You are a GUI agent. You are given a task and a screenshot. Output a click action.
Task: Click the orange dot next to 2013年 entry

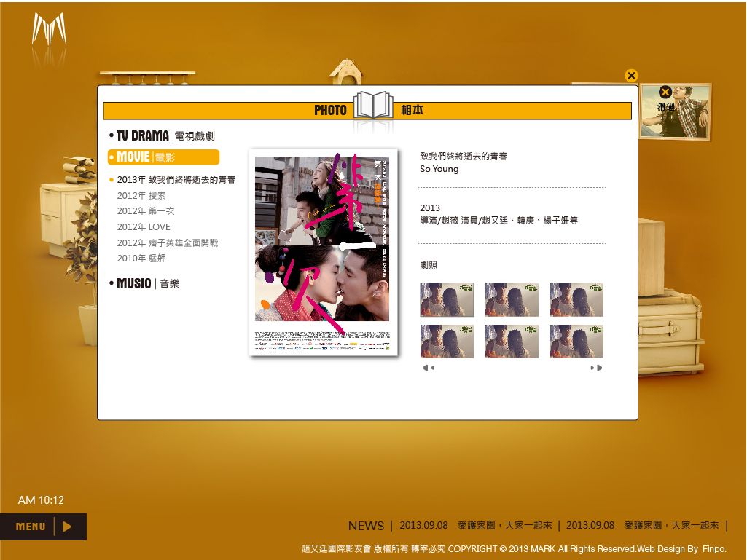click(111, 178)
